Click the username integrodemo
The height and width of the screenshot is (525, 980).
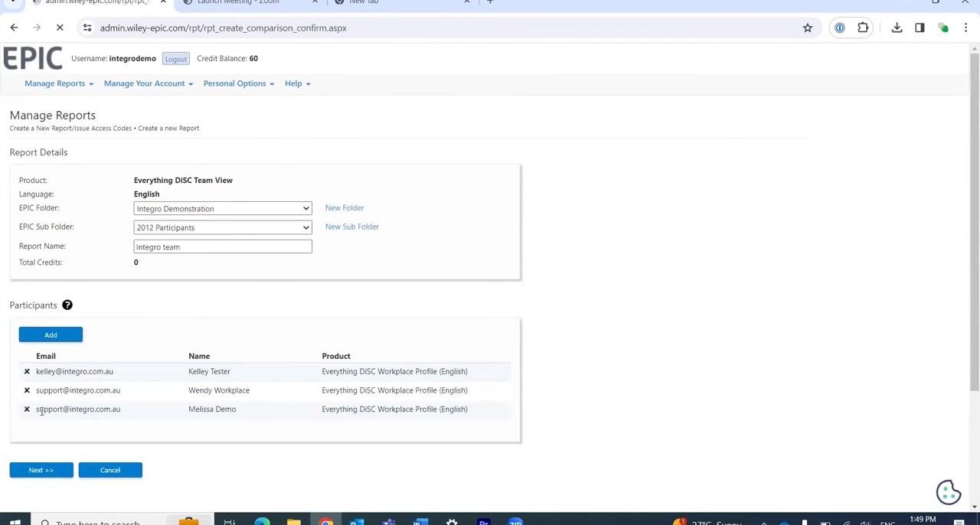pos(132,58)
